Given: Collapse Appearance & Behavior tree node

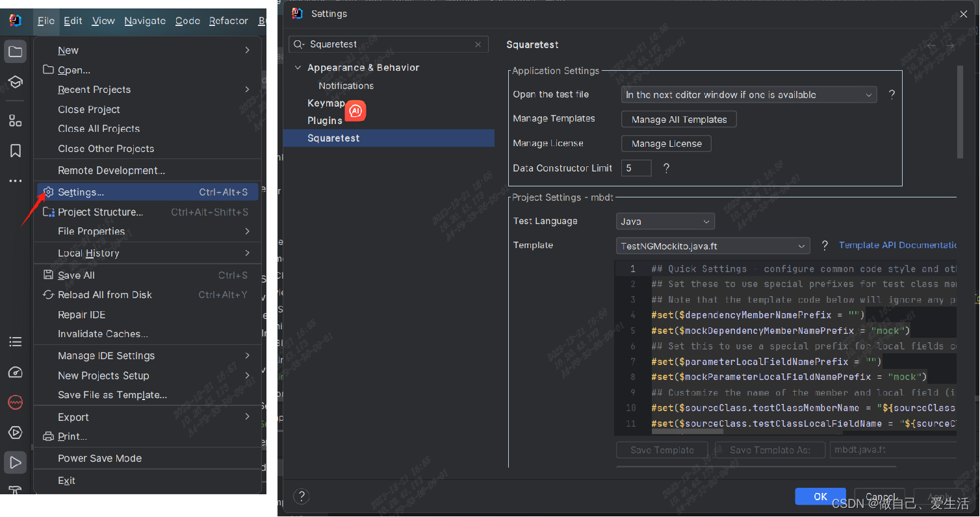Looking at the screenshot, I should [x=298, y=68].
